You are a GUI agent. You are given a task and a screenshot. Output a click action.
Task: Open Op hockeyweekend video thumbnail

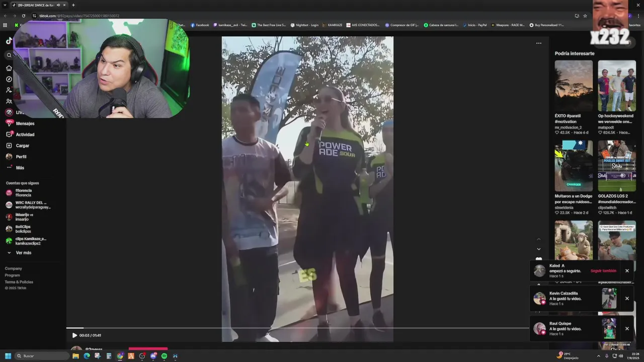click(x=617, y=85)
